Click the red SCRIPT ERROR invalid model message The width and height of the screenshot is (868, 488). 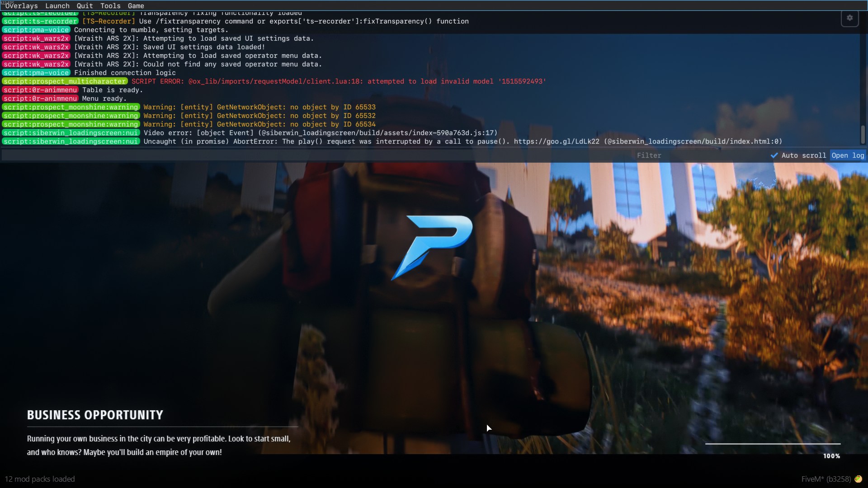339,81
